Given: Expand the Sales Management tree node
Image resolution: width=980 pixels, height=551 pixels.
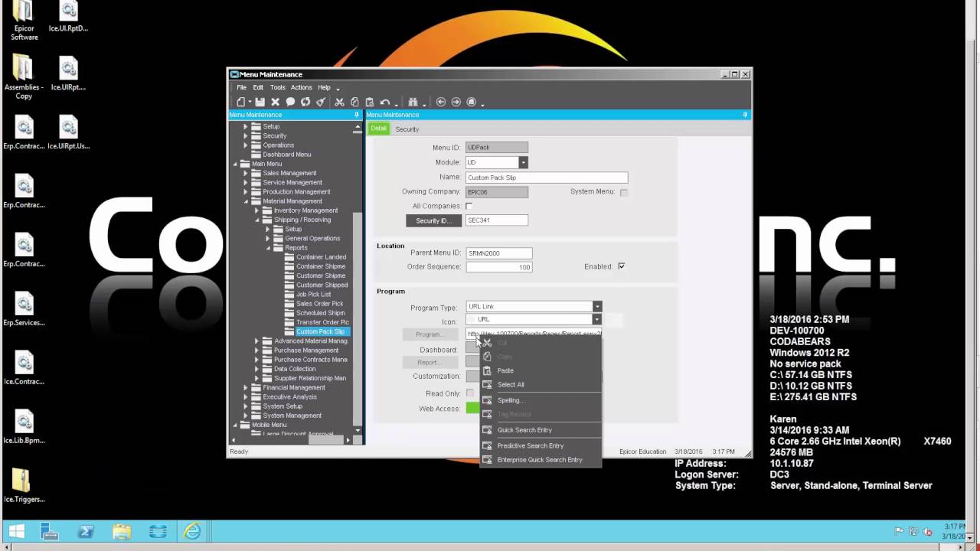Looking at the screenshot, I should (246, 173).
